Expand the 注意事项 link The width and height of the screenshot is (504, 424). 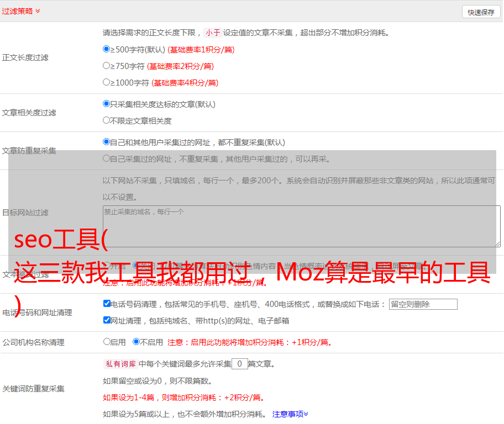click(290, 414)
